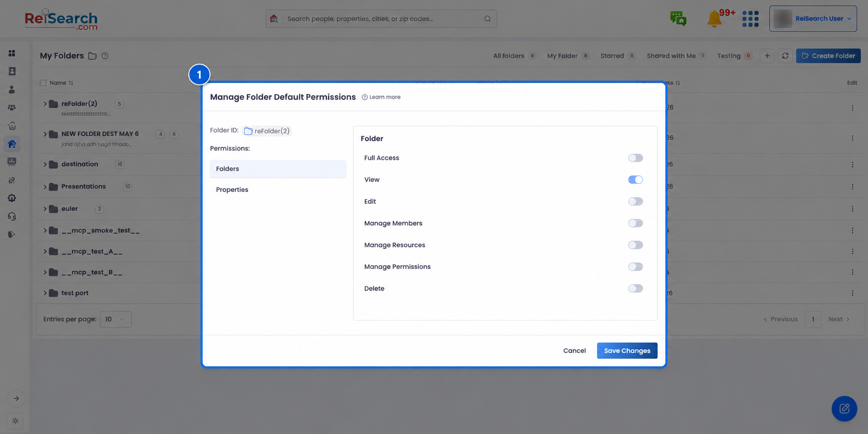Click Cancel in the permissions dialog
Image resolution: width=868 pixels, height=434 pixels.
pyautogui.click(x=574, y=351)
